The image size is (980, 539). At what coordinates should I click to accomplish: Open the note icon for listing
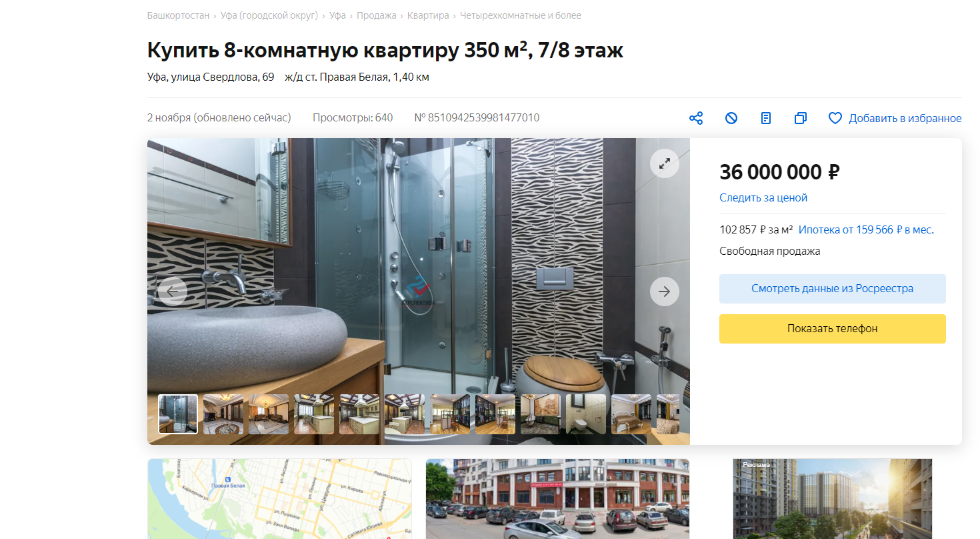(x=766, y=118)
